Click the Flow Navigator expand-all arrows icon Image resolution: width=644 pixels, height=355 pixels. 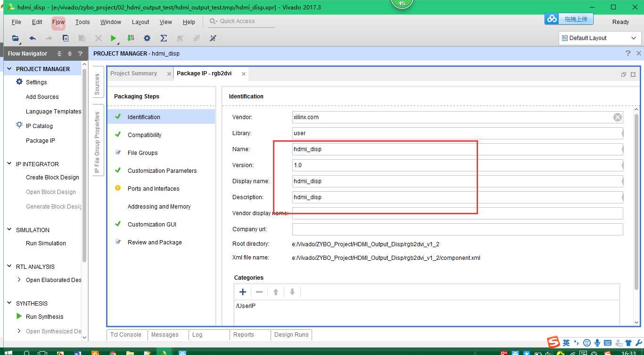pyautogui.click(x=70, y=54)
